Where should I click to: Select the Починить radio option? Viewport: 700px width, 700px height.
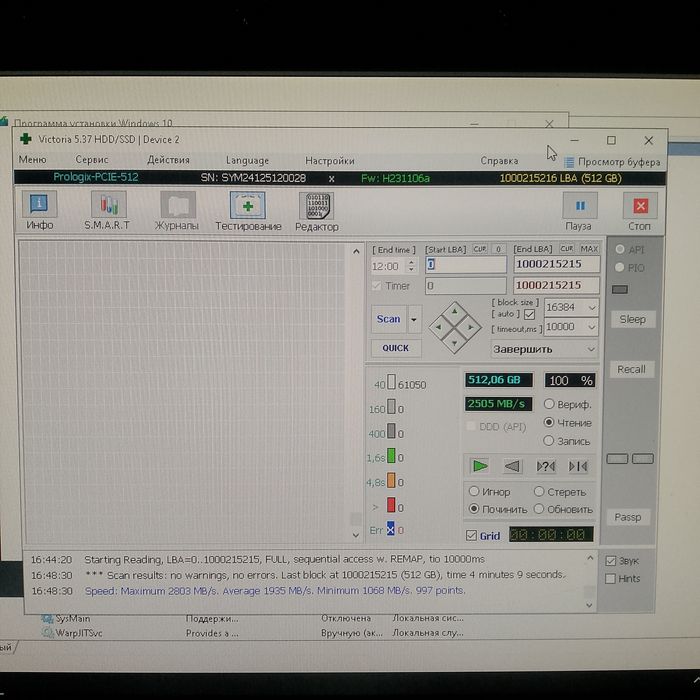point(474,509)
